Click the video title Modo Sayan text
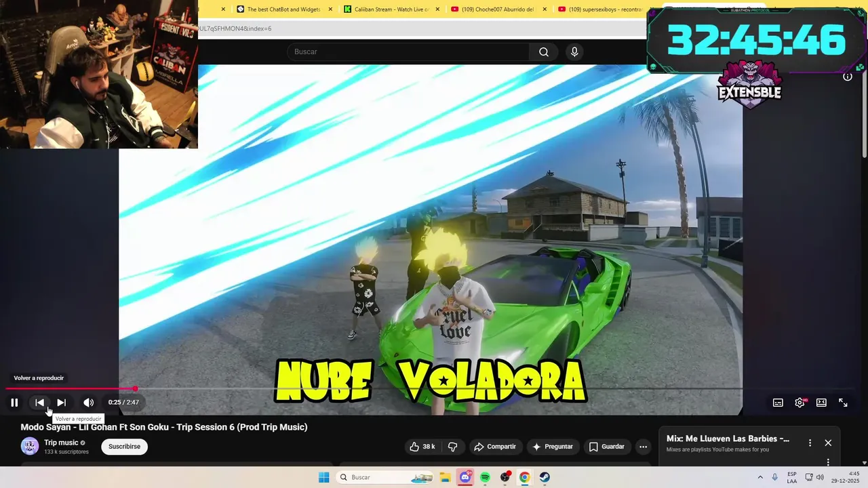Image resolution: width=868 pixels, height=488 pixels. [x=164, y=427]
